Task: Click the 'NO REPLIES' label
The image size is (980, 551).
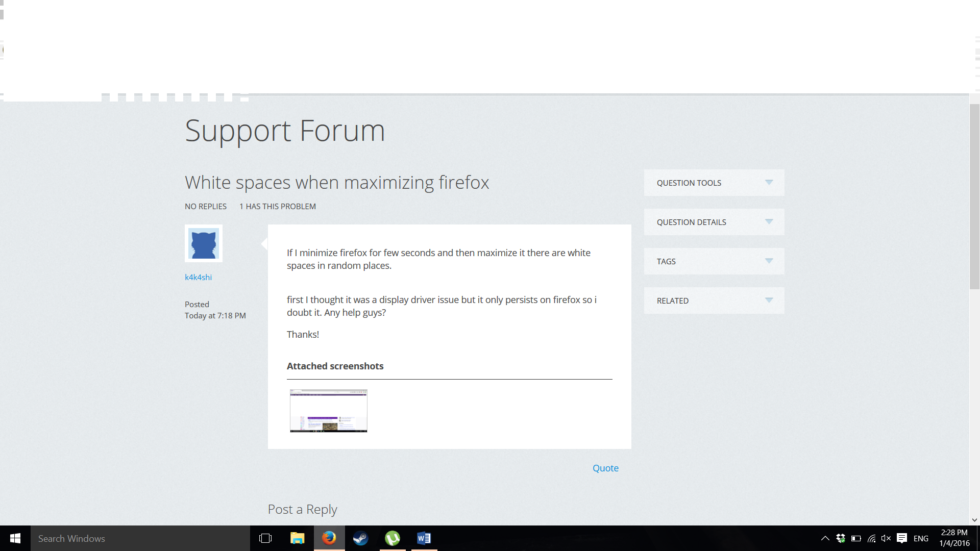Action: pyautogui.click(x=206, y=206)
